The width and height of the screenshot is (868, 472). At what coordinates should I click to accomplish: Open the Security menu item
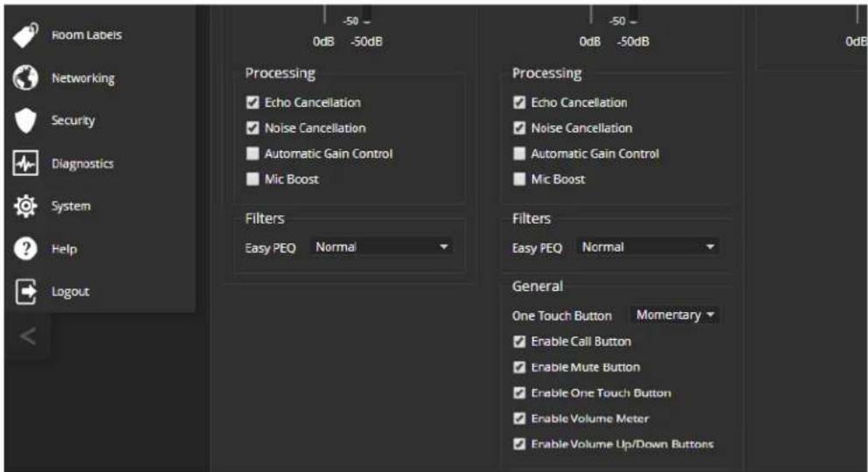(73, 121)
